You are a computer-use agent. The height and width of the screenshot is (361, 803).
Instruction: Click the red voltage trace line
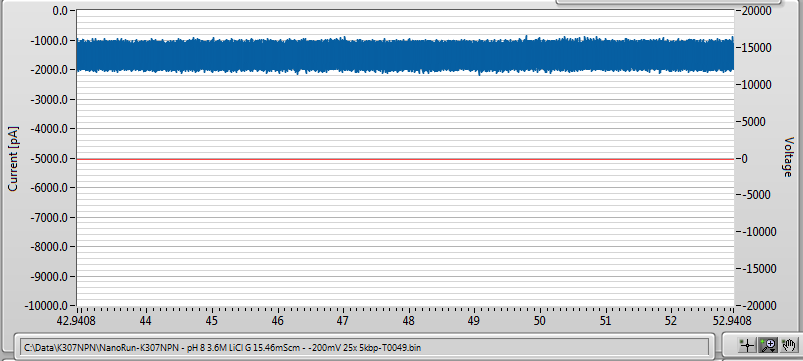coord(405,159)
